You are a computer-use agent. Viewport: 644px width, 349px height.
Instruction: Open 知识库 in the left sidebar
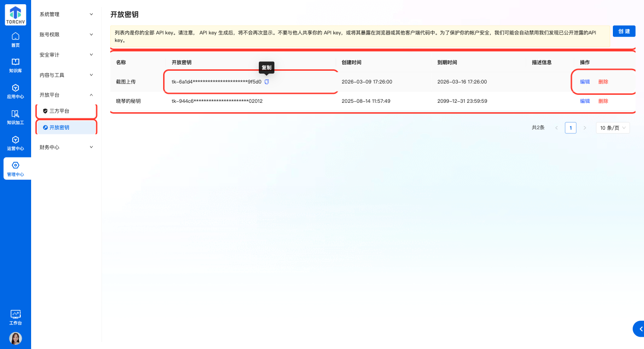point(16,66)
